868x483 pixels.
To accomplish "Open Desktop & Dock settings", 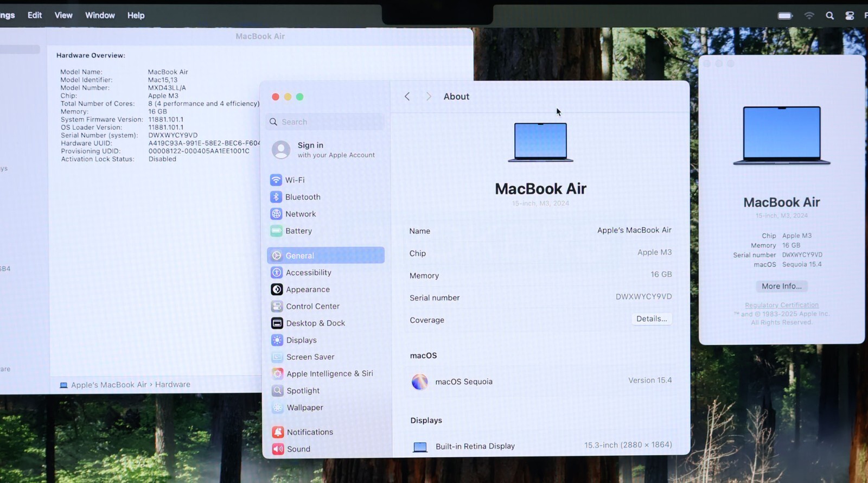I will point(308,323).
